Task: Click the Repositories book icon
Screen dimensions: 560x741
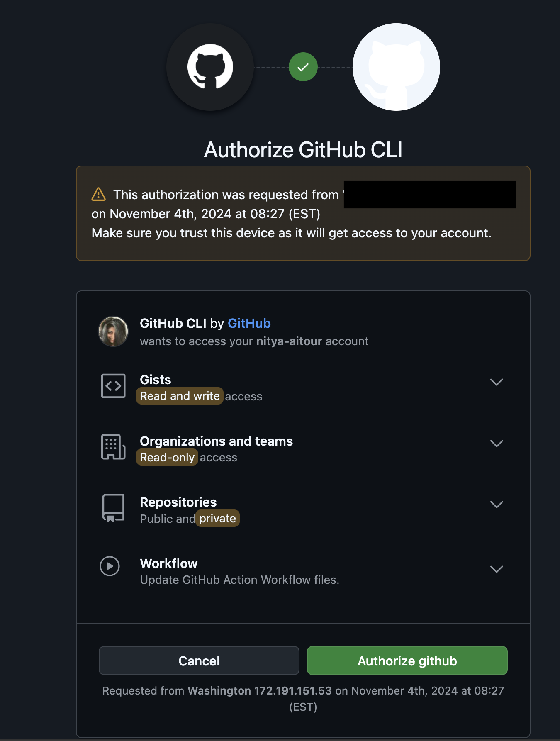Action: coord(113,508)
